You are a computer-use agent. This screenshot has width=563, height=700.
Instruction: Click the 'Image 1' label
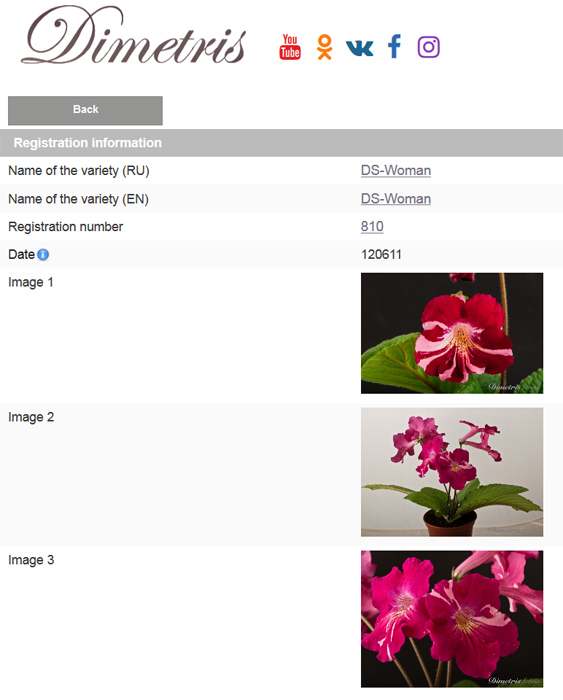(30, 282)
